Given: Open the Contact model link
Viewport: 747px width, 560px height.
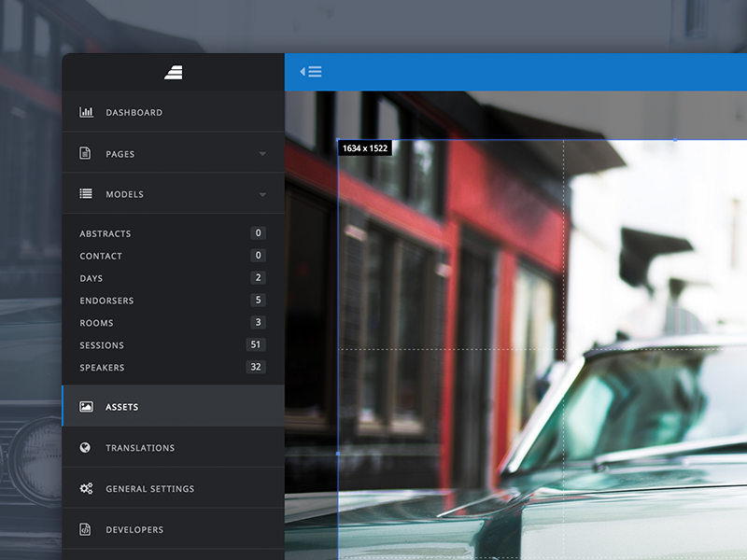Looking at the screenshot, I should click(x=101, y=256).
